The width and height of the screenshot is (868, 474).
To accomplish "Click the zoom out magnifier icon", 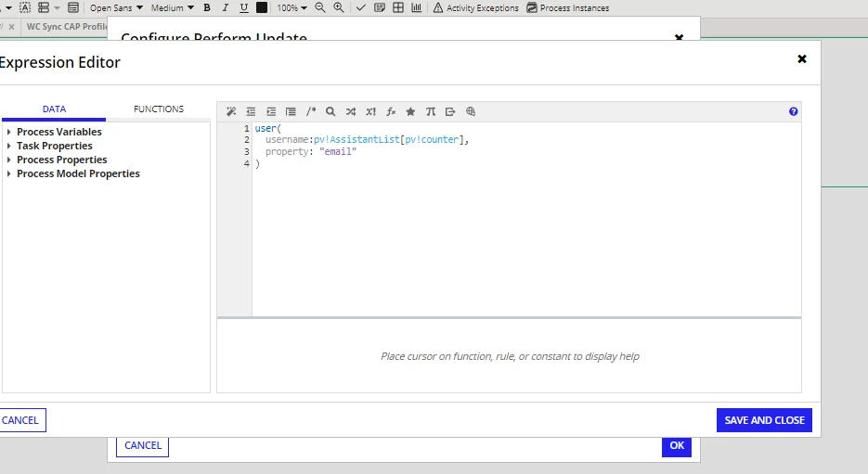I will (320, 7).
